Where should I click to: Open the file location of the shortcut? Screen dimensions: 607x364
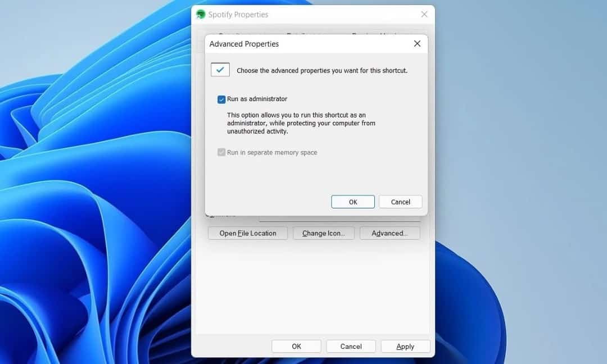(247, 233)
